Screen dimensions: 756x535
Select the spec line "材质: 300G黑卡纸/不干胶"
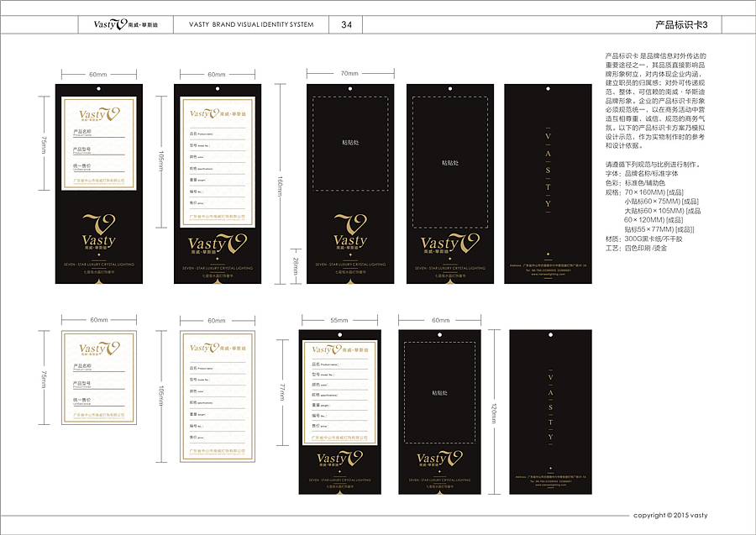[644, 239]
